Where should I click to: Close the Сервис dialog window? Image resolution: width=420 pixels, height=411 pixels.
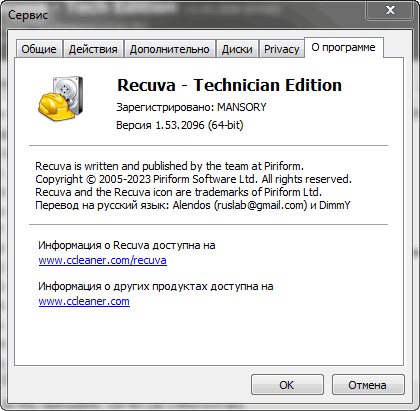point(390,10)
